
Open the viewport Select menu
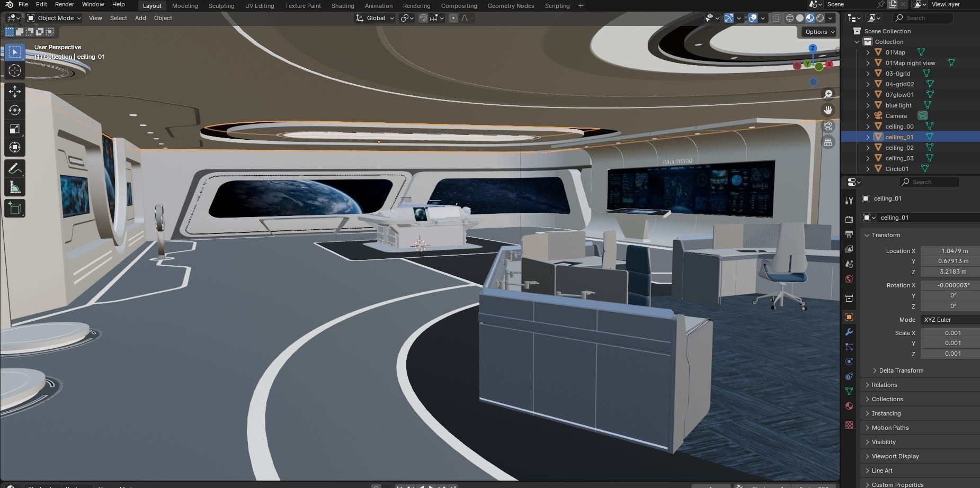118,18
